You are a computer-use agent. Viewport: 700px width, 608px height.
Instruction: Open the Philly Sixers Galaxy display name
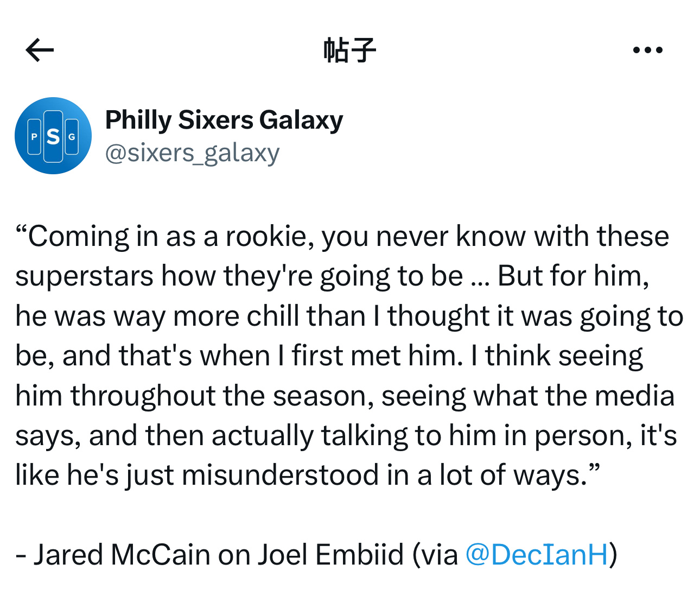pyautogui.click(x=224, y=120)
